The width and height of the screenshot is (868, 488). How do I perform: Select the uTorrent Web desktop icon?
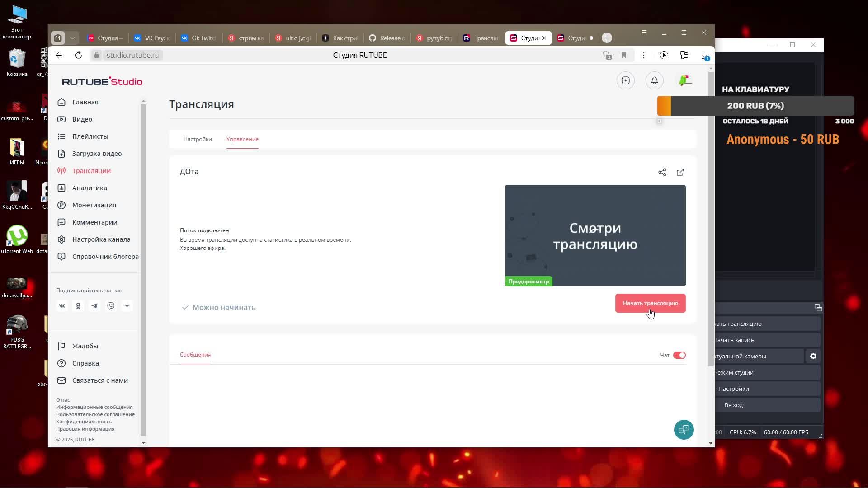(x=17, y=239)
